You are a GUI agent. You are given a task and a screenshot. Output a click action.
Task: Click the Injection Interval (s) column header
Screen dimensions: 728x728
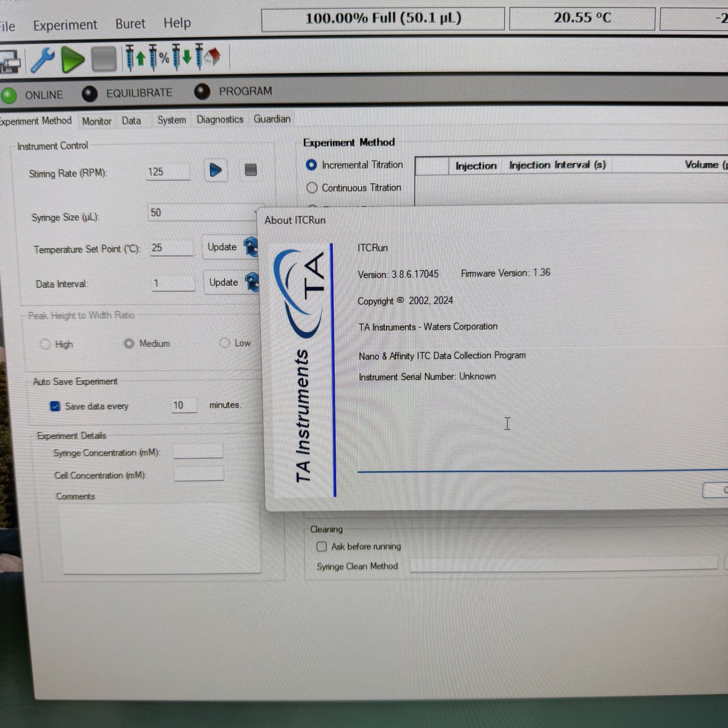point(558,165)
